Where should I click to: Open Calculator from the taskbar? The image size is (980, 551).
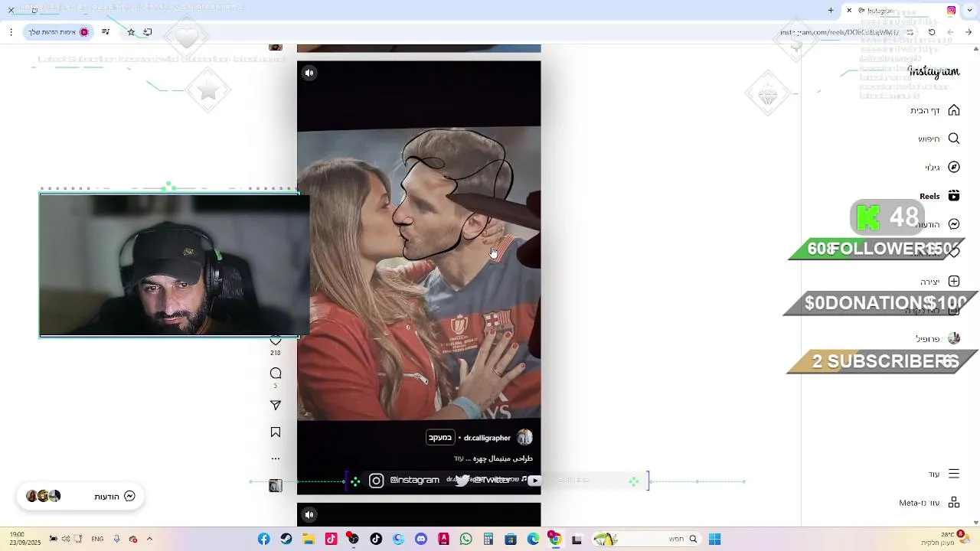pyautogui.click(x=488, y=540)
